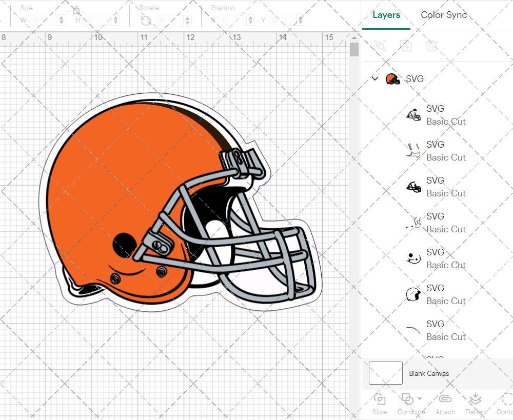This screenshot has height=420, width=513.
Task: Collapse the SVG group in Layers
Action: point(375,79)
